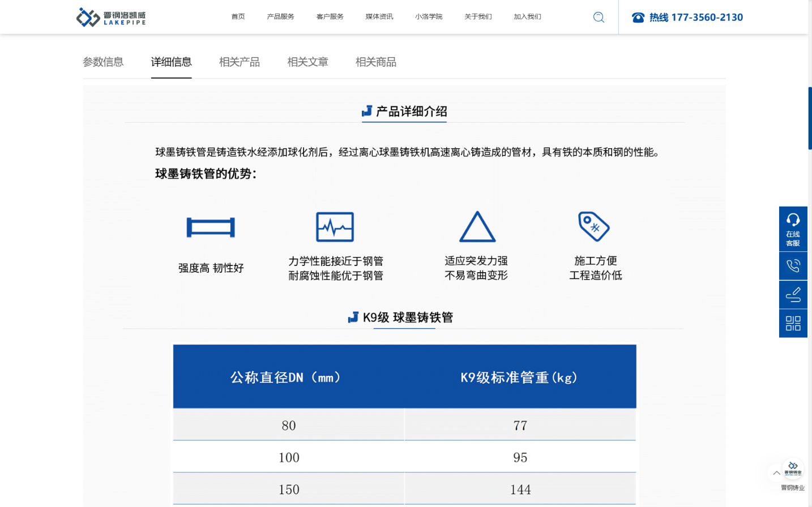Screen dimensions: 812x507
Task: Open the 关于我们 menu
Action: pyautogui.click(x=478, y=16)
